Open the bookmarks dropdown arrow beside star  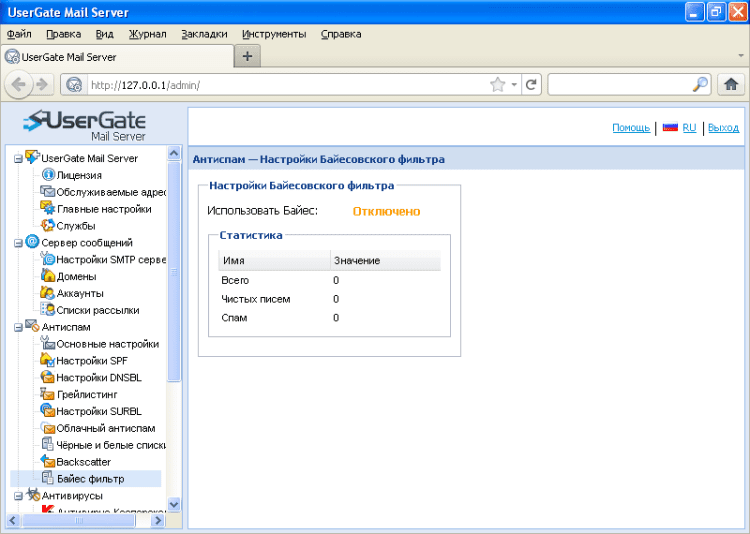(514, 85)
